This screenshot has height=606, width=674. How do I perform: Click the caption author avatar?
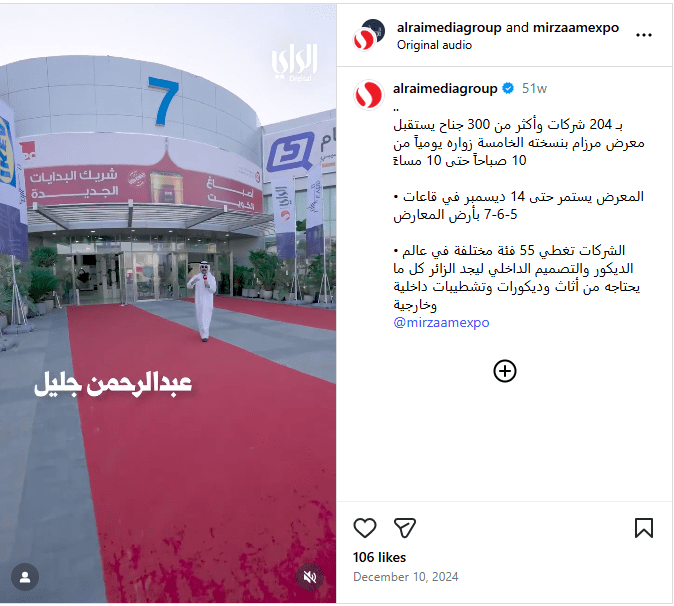tap(368, 95)
